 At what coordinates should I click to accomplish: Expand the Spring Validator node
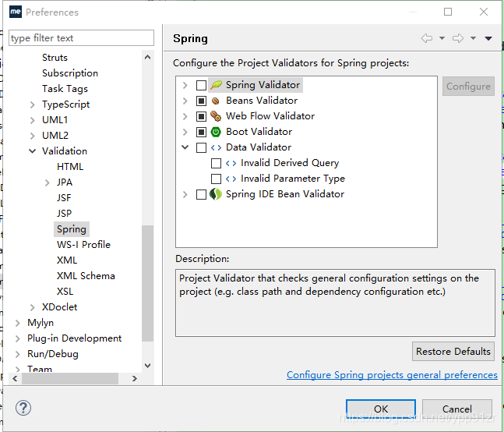185,85
